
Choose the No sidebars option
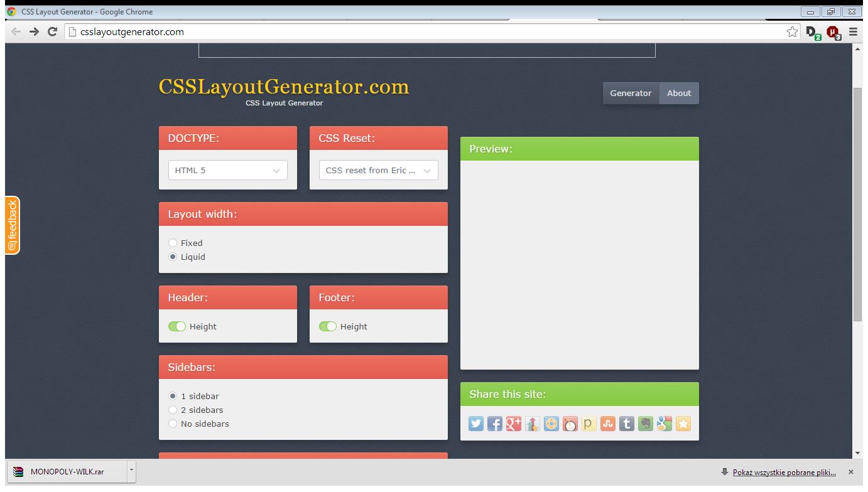[173, 424]
